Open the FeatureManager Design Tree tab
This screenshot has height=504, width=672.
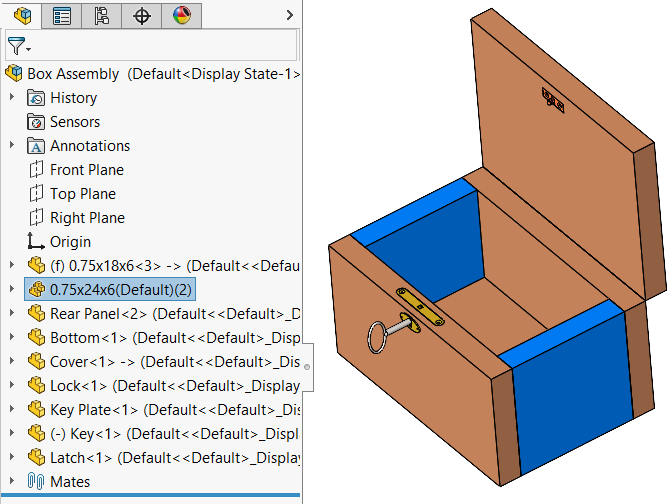pyautogui.click(x=22, y=15)
